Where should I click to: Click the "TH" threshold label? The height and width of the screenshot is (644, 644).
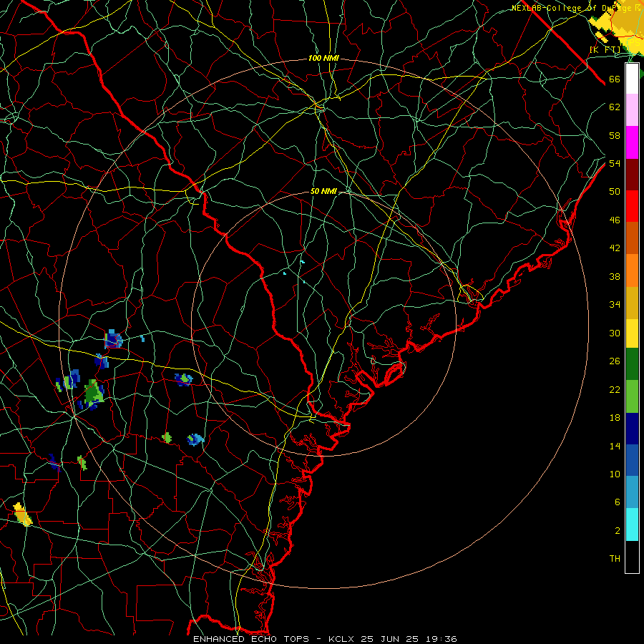coord(615,559)
